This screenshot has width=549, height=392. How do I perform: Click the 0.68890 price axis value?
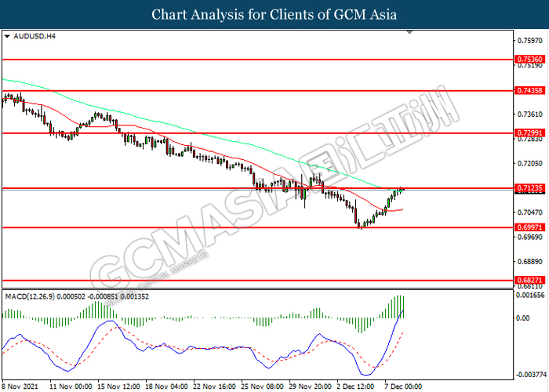[x=529, y=261]
